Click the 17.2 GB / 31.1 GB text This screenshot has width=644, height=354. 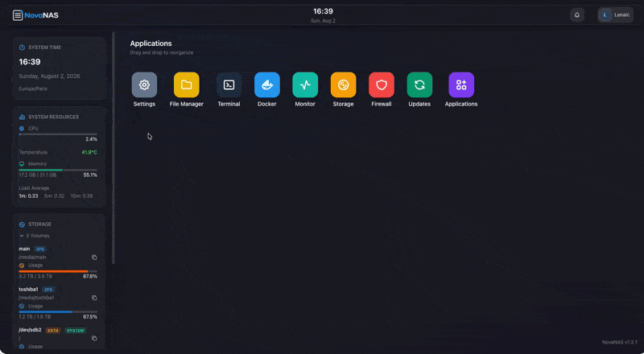coord(38,175)
